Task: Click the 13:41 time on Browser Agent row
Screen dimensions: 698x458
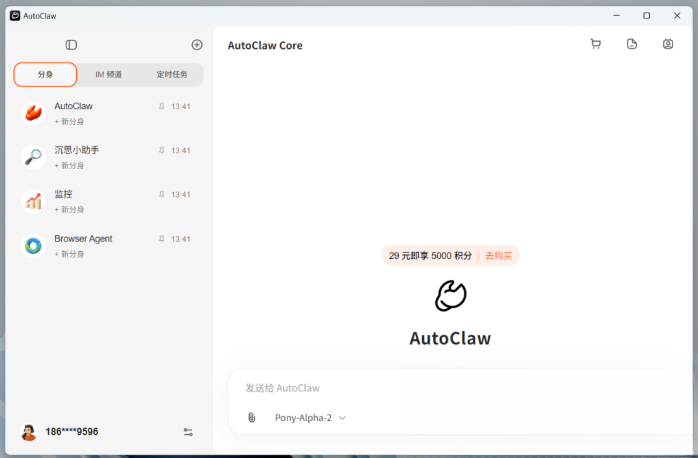Action: (181, 239)
